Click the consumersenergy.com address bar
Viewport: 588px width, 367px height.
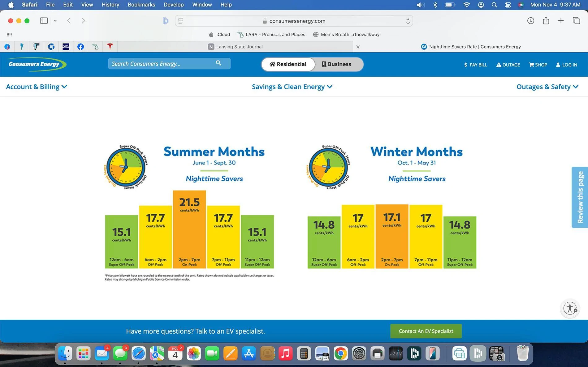coord(294,21)
